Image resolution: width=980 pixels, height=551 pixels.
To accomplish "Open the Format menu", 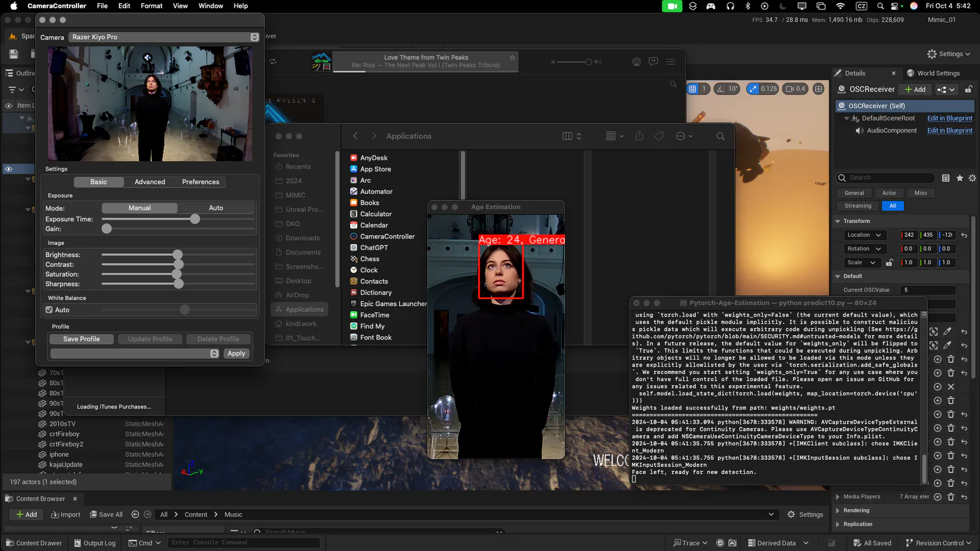I will (x=152, y=6).
